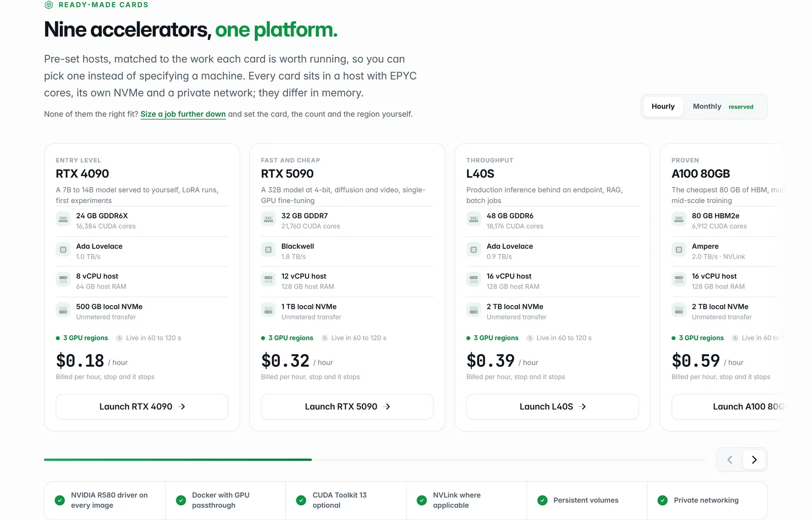Go to previous cards with left chevron
The image size is (812, 520).
[x=730, y=460]
